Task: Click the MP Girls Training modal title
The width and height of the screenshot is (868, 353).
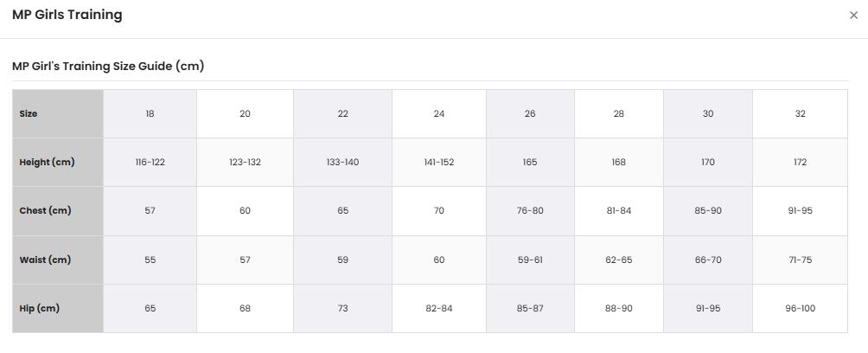Action: [x=67, y=15]
